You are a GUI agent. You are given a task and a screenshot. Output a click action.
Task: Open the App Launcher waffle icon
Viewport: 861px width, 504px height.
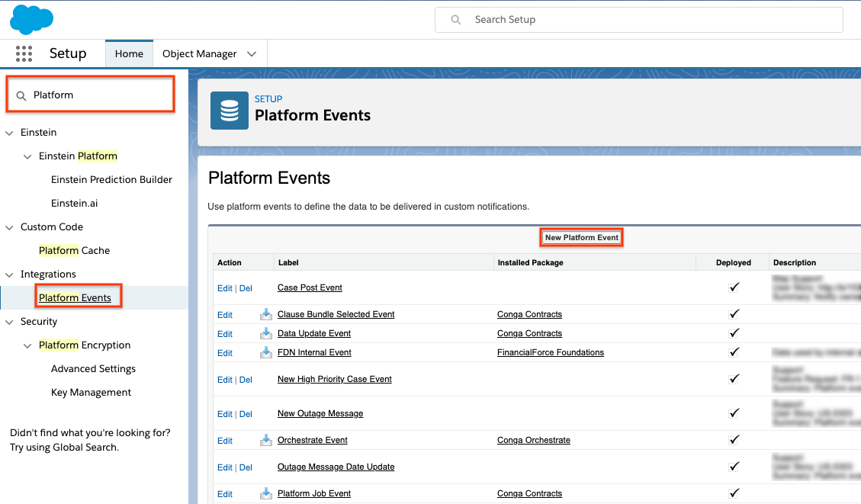click(x=24, y=53)
